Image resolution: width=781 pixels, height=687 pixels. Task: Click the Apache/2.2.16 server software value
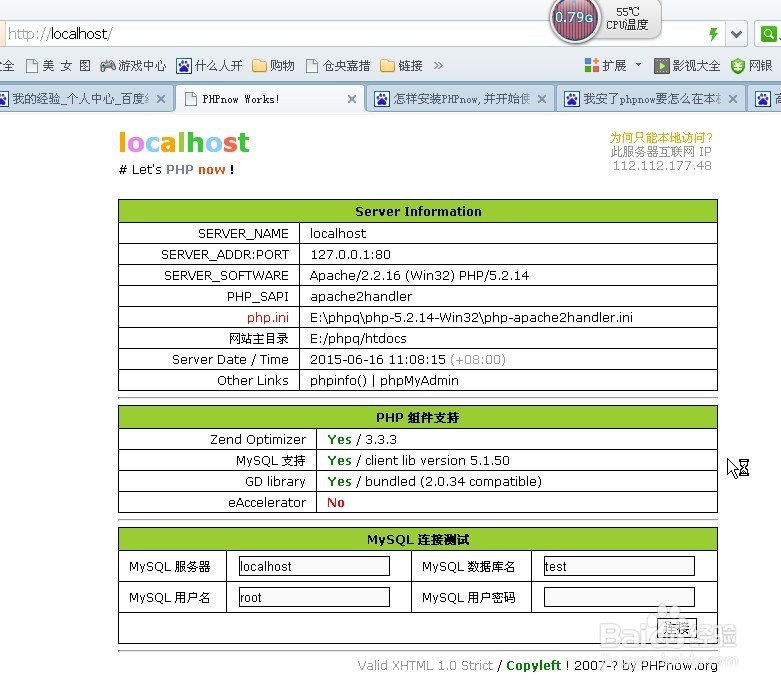tap(419, 275)
